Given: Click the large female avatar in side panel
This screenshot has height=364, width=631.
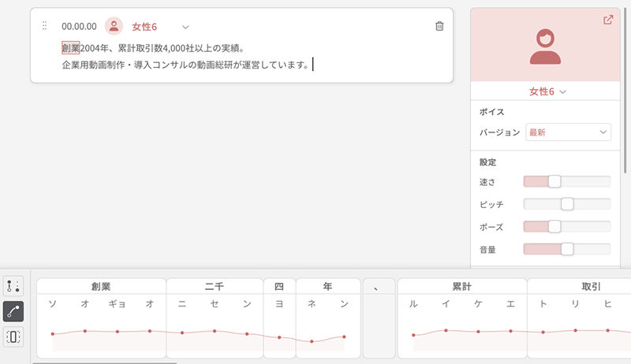Looking at the screenshot, I should (x=545, y=46).
